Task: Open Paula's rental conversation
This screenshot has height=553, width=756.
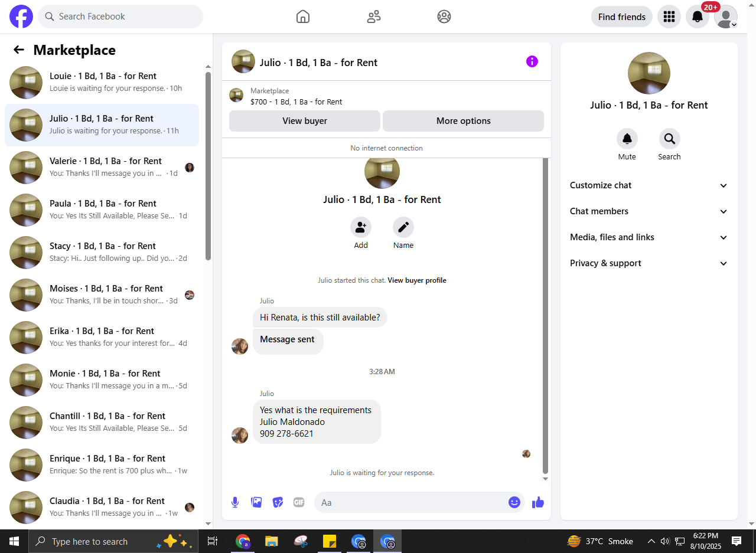Action: pos(102,210)
